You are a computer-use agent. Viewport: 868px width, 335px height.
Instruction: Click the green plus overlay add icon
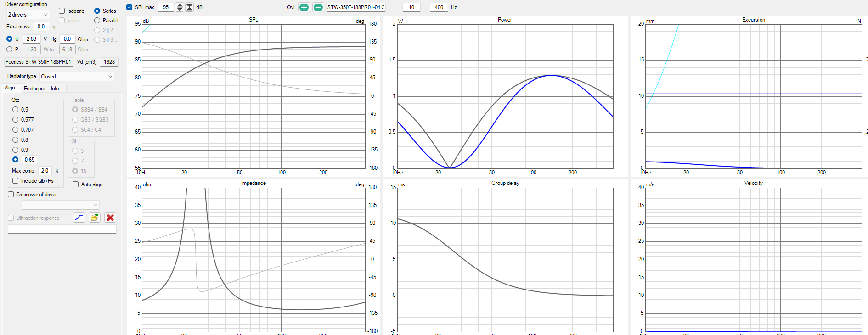[x=304, y=7]
